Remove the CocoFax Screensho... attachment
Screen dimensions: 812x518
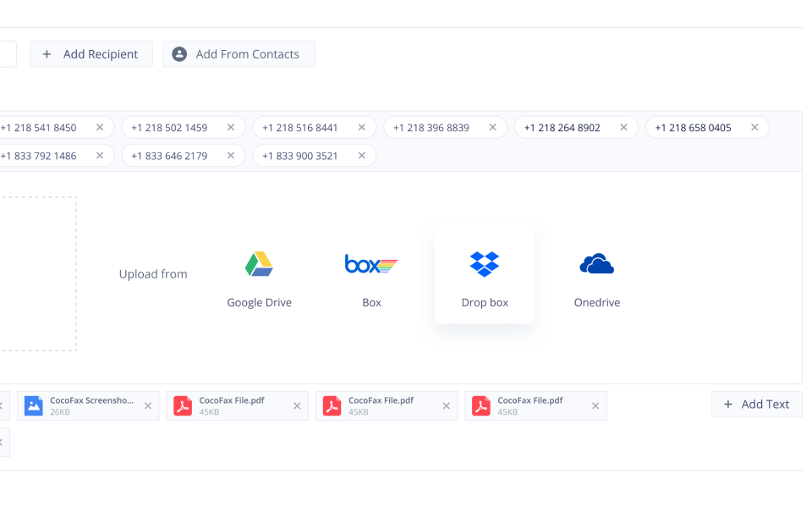tap(148, 406)
